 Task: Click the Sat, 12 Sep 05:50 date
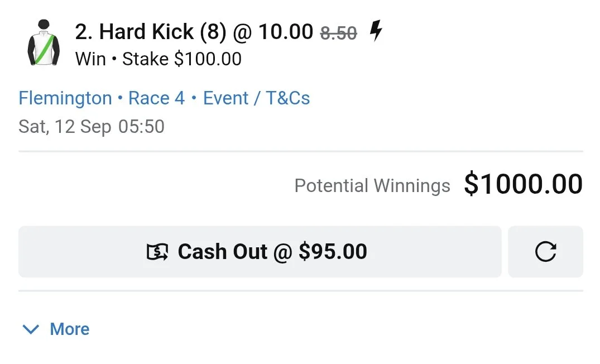pos(92,127)
